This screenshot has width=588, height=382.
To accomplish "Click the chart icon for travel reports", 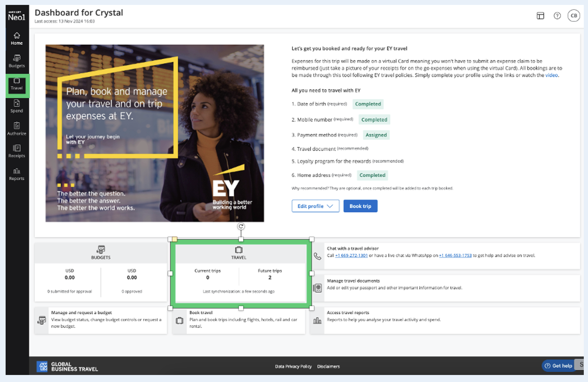I will point(317,320).
